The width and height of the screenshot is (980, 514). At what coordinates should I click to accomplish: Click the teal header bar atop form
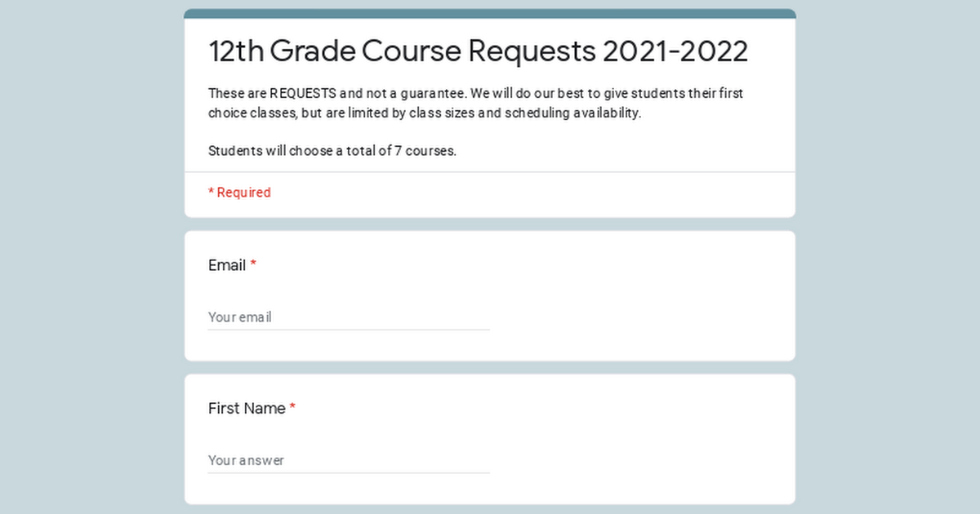pos(490,13)
